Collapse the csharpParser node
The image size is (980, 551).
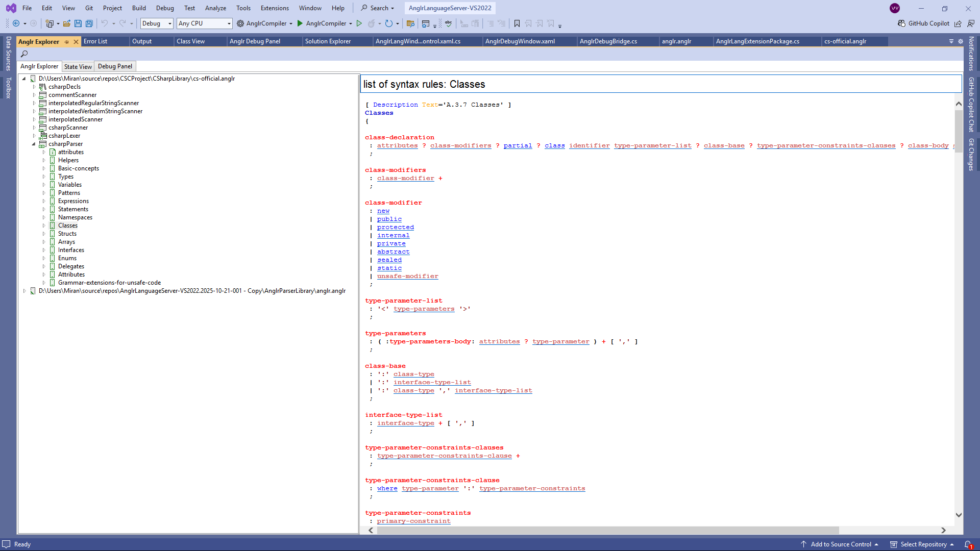[35, 144]
